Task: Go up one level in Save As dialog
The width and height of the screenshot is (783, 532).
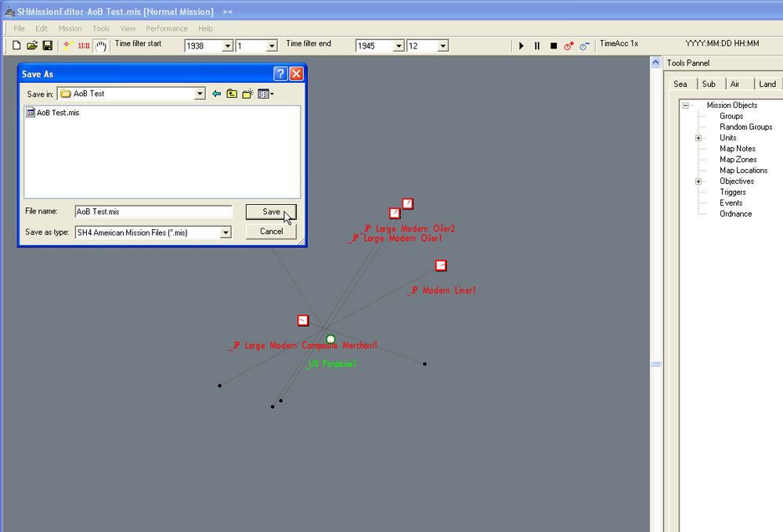Action: click(232, 94)
